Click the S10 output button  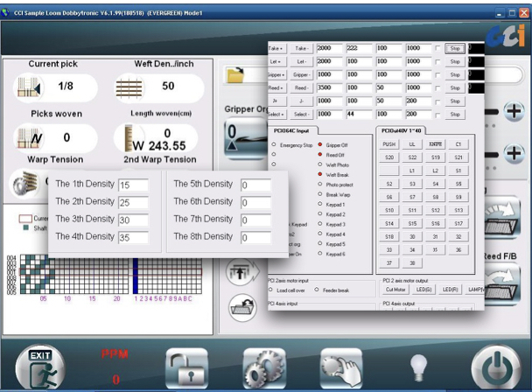click(x=388, y=210)
